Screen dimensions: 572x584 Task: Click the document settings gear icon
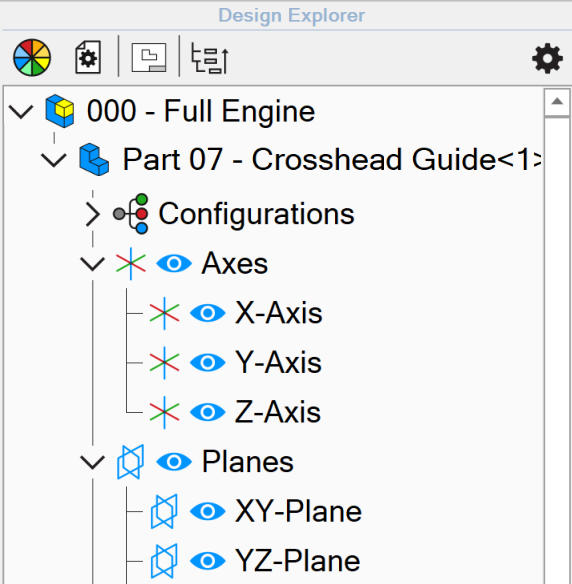coord(88,57)
